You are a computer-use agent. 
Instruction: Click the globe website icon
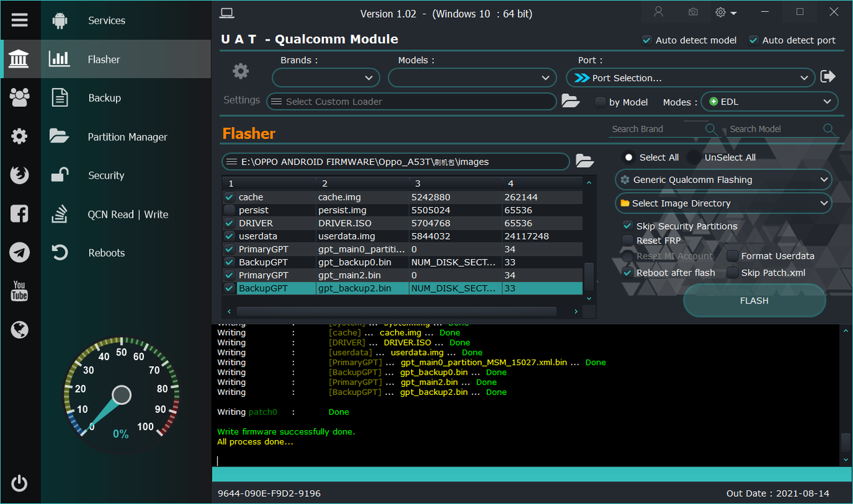(19, 330)
